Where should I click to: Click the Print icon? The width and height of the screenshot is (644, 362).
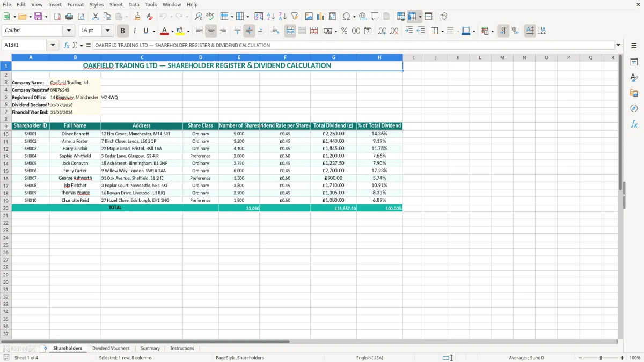(69, 17)
